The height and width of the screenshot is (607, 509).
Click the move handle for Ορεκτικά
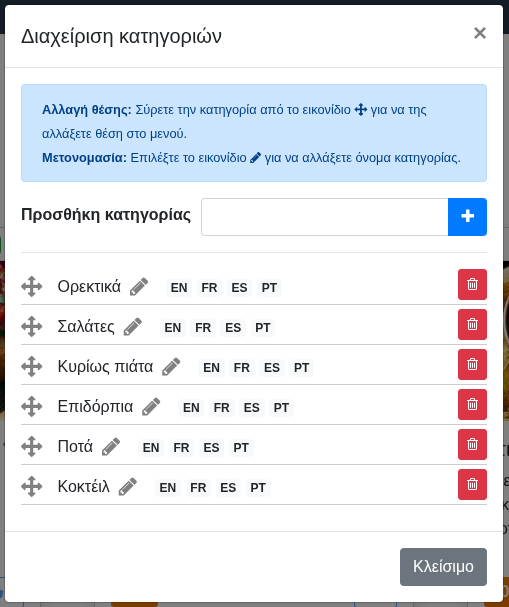click(x=32, y=287)
